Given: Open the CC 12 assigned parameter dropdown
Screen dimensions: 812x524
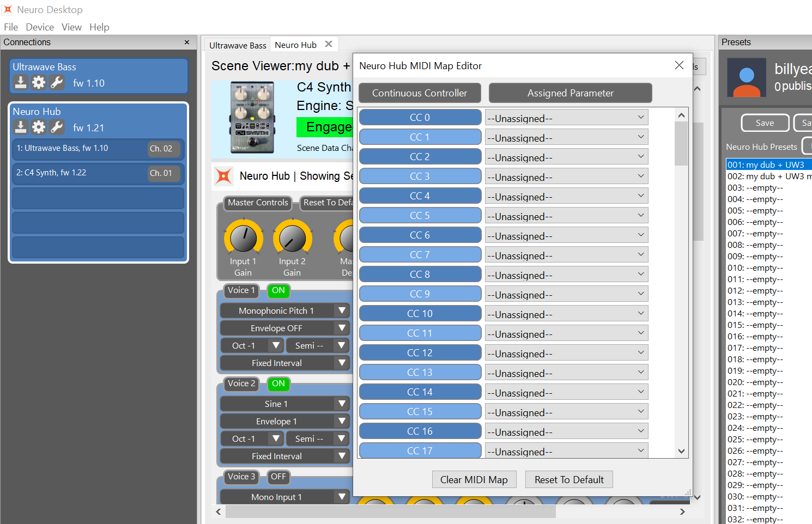Looking at the screenshot, I should click(x=566, y=354).
